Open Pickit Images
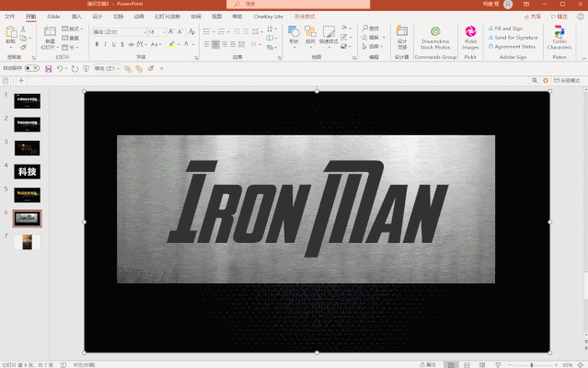The width and height of the screenshot is (588, 368). 470,38
